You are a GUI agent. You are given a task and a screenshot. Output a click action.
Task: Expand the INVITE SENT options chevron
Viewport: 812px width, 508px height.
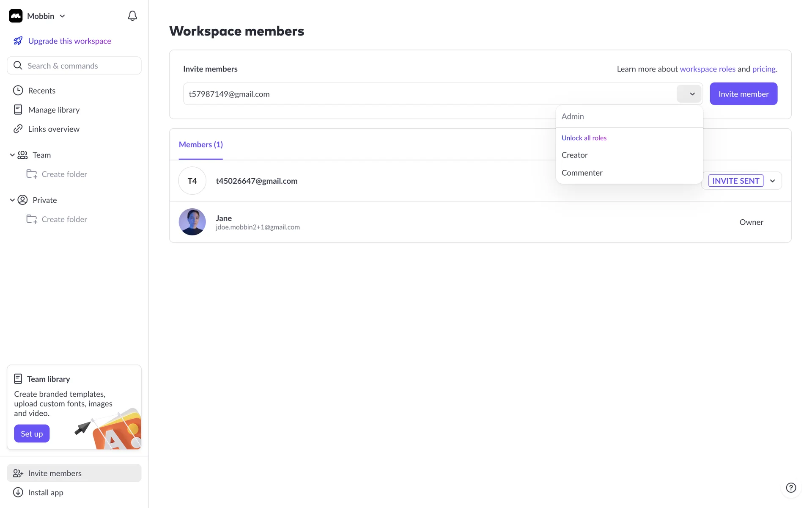click(772, 181)
